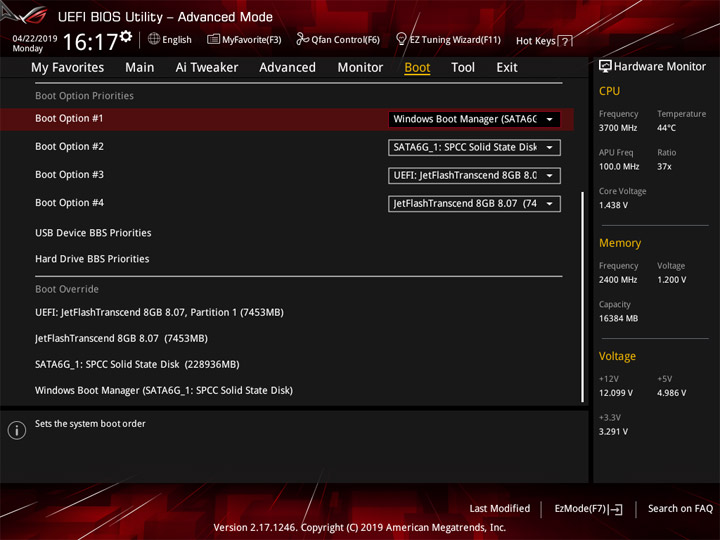Image resolution: width=720 pixels, height=540 pixels.
Task: Click the CPU temperature value 44°C
Action: (x=666, y=128)
